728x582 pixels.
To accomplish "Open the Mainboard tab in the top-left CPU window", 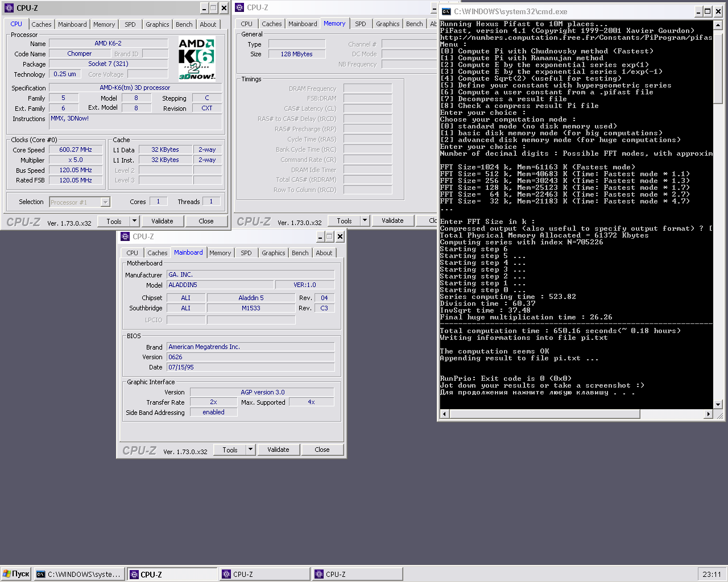I will [72, 24].
